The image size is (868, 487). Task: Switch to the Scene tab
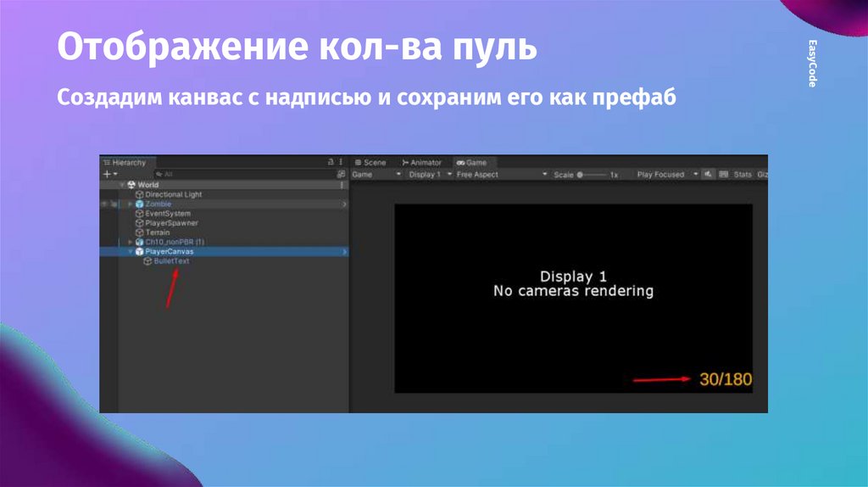click(x=370, y=162)
